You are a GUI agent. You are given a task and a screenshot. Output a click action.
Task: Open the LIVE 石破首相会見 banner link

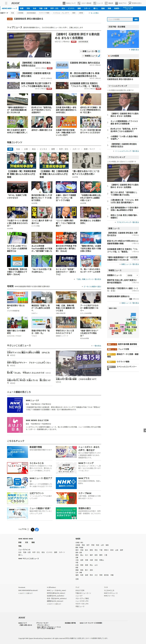pyautogui.click(x=25, y=19)
